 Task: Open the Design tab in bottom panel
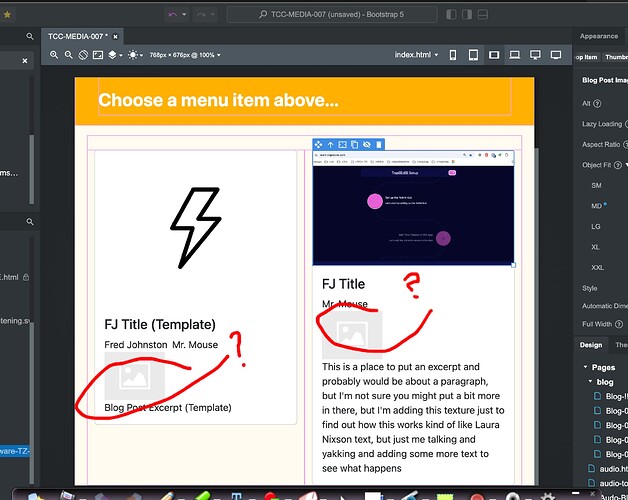pyautogui.click(x=591, y=345)
